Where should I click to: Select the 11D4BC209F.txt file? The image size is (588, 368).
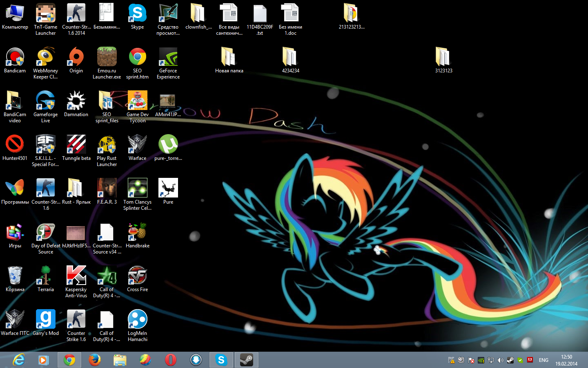point(260,20)
